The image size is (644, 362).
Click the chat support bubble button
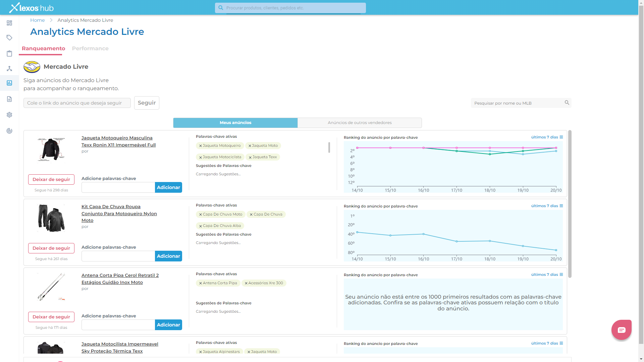621,330
